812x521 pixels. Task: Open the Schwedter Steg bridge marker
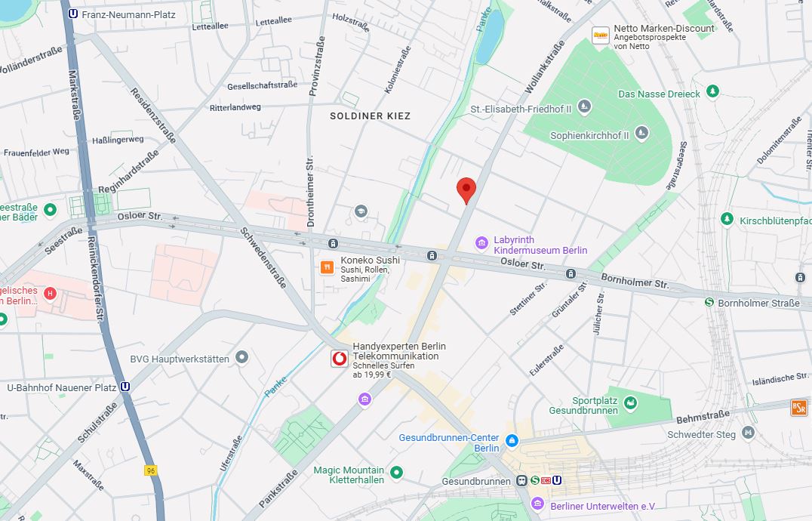[x=748, y=432]
